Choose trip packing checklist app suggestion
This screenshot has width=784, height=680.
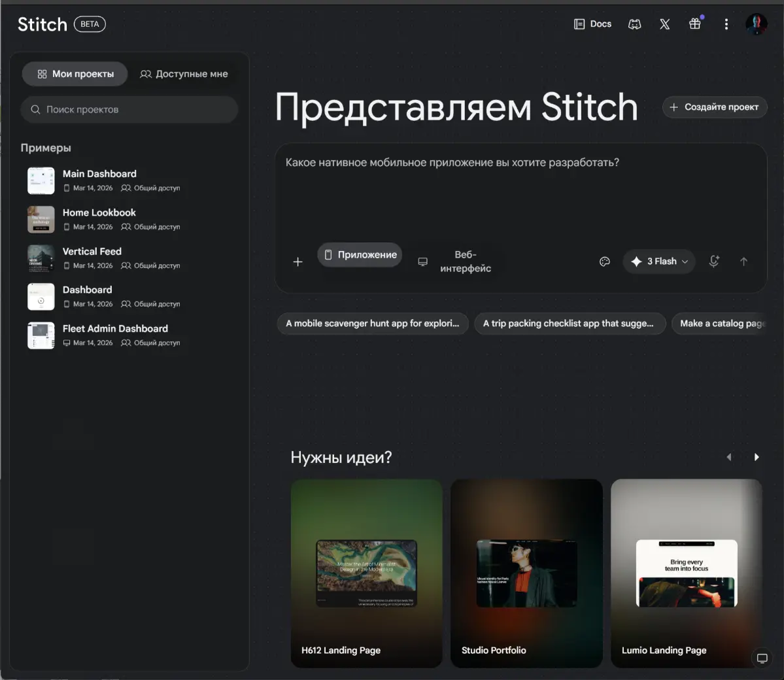[570, 324]
